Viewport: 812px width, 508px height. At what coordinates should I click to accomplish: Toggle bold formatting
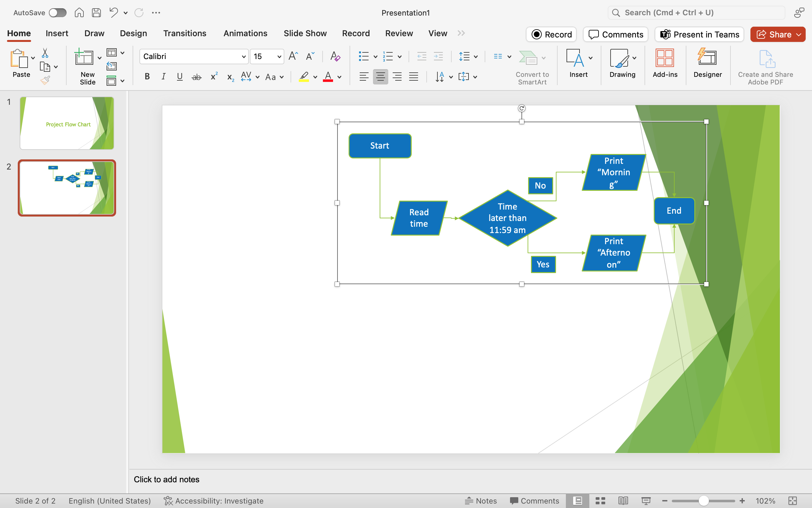pos(147,77)
